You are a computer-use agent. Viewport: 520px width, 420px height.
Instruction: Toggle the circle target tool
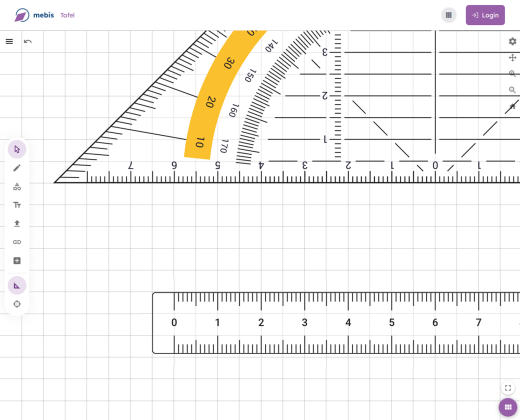(x=17, y=304)
